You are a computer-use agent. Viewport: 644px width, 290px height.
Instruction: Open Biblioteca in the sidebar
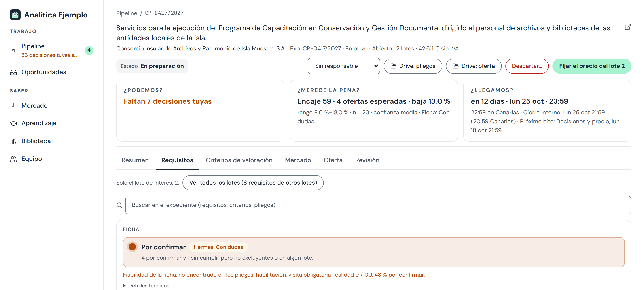(x=36, y=141)
